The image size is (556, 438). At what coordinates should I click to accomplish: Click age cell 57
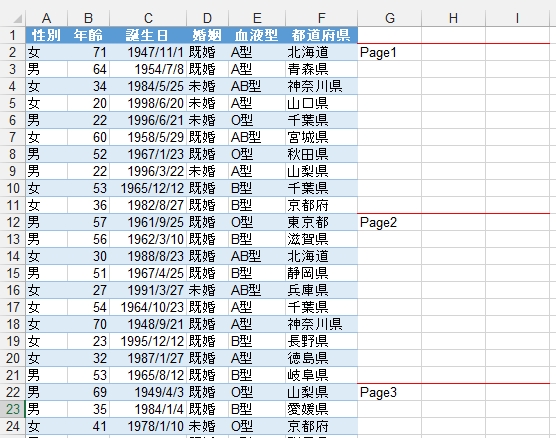click(88, 222)
